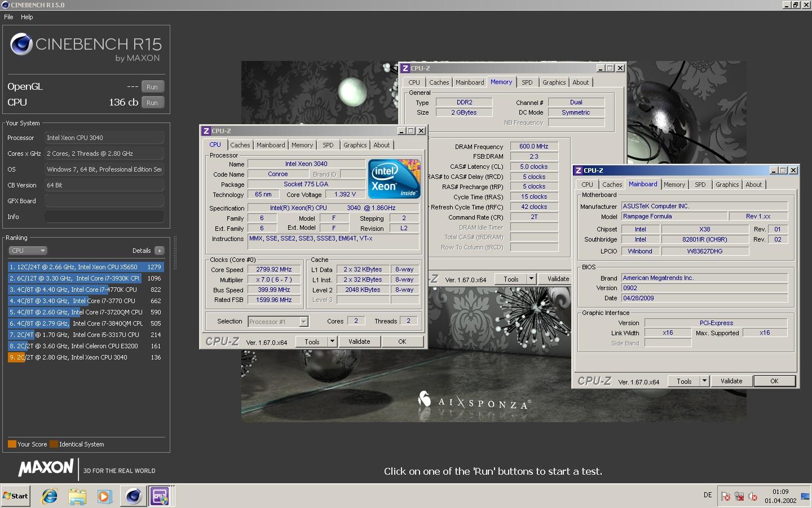Click Validate in the Mainboard CPU-Z window
Image resolution: width=812 pixels, height=508 pixels.
731,381
